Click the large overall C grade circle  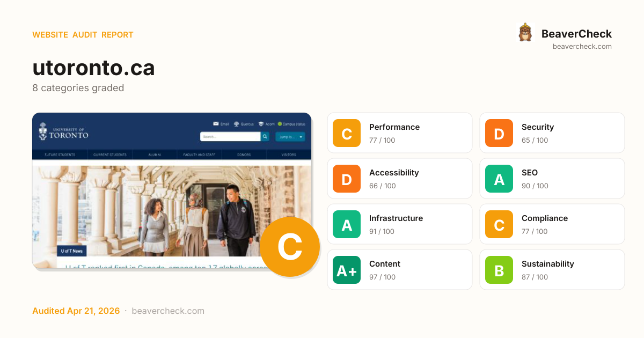pos(290,247)
